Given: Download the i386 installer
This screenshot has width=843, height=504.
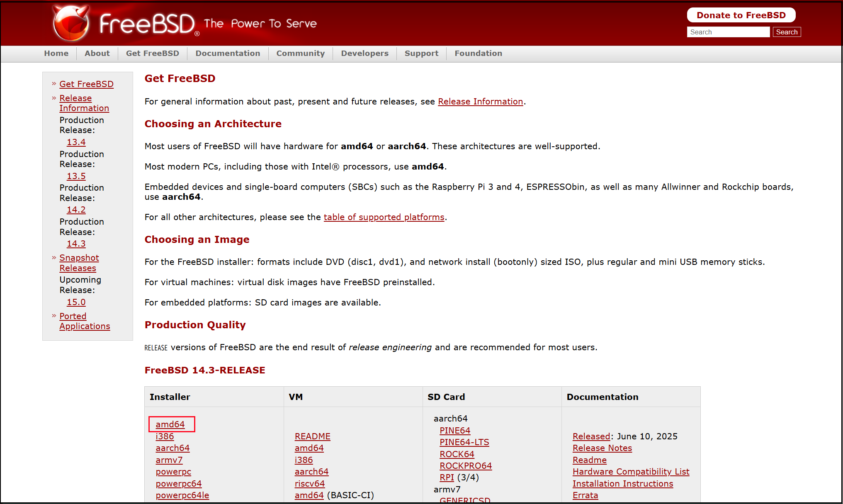Looking at the screenshot, I should pyautogui.click(x=165, y=436).
